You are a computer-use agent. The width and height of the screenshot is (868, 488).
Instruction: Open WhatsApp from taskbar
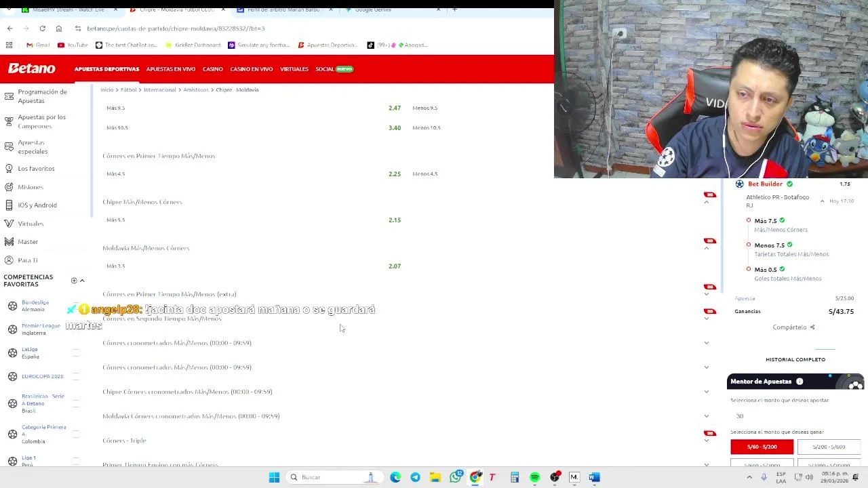click(x=456, y=477)
